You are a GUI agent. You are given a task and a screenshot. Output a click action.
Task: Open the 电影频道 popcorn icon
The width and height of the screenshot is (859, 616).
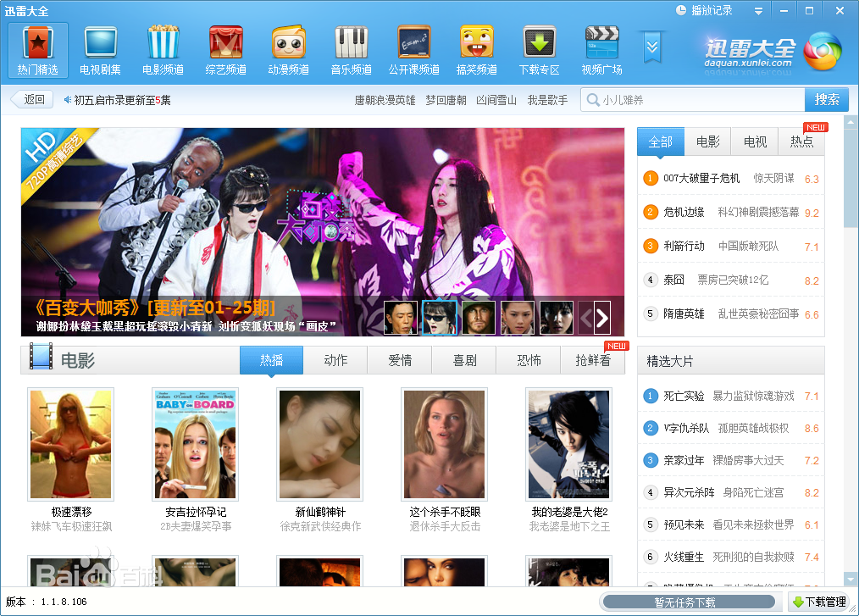coord(163,50)
